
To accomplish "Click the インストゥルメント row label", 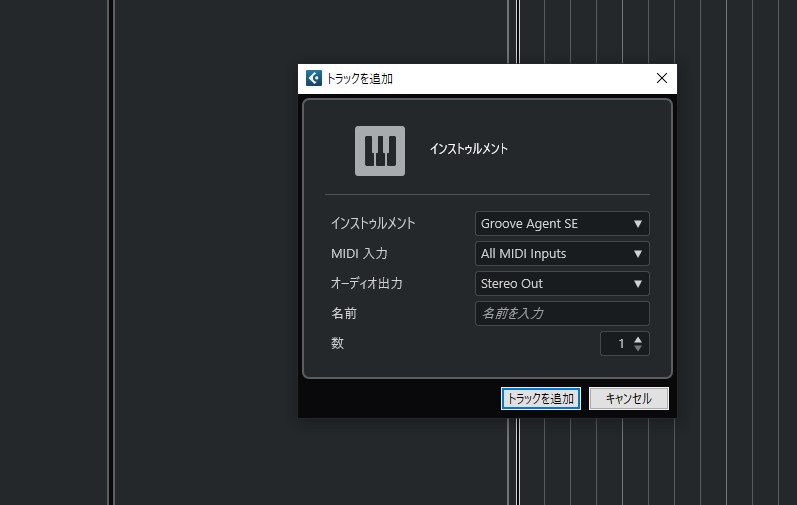I will coord(373,224).
